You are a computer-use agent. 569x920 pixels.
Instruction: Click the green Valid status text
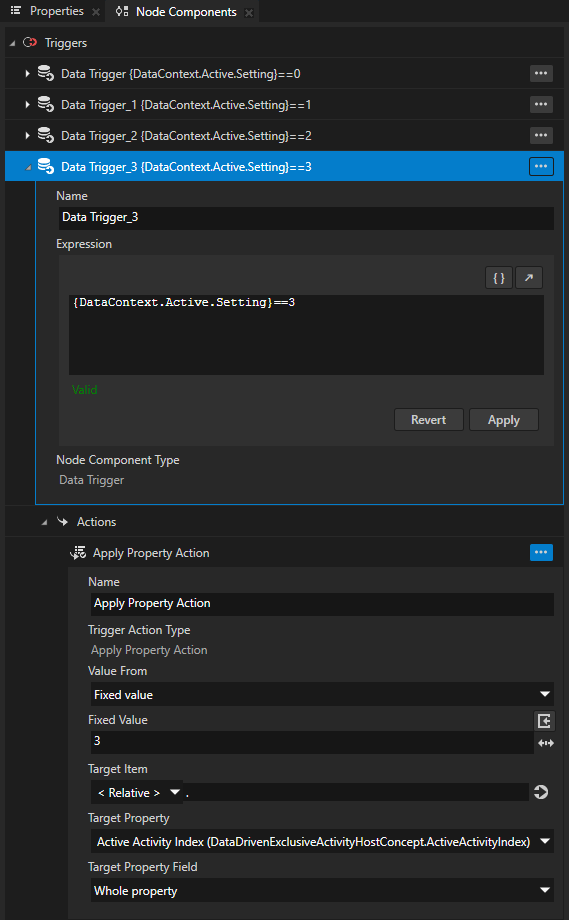(x=84, y=390)
